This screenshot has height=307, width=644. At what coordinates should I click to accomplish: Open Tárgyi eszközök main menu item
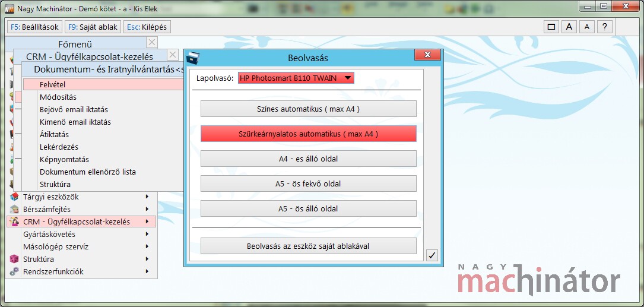pos(81,197)
